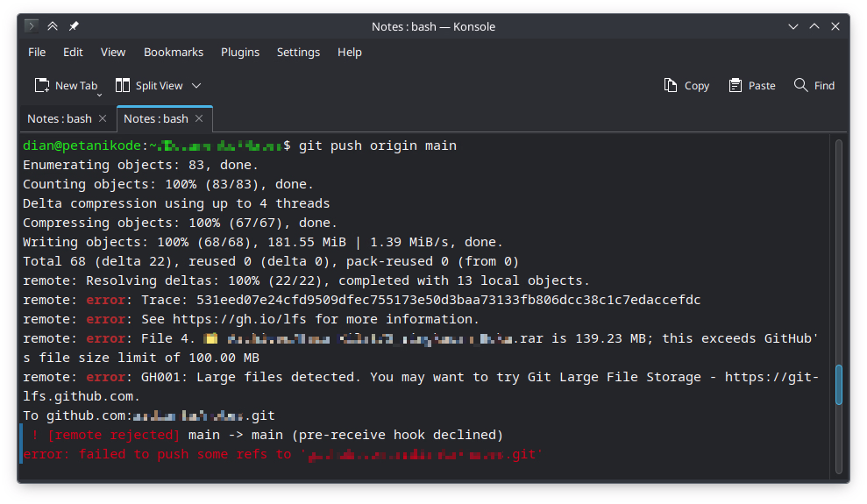Click the https://gh.io/lfs link text

[239, 319]
